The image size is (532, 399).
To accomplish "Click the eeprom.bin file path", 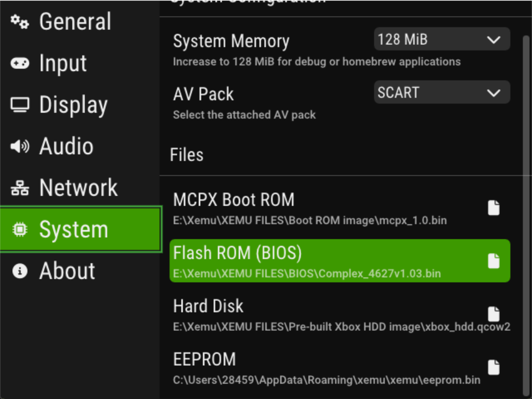I will coord(327,380).
